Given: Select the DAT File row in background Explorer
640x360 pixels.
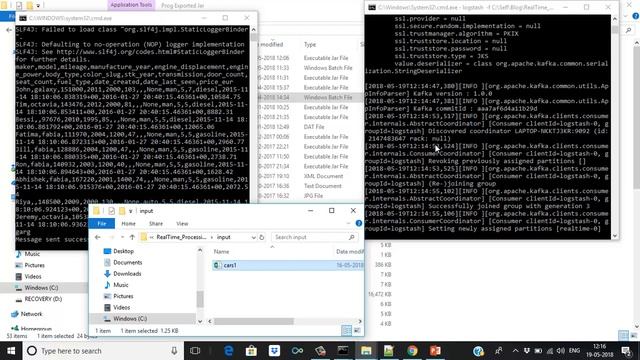Looking at the screenshot, I should [x=314, y=127].
